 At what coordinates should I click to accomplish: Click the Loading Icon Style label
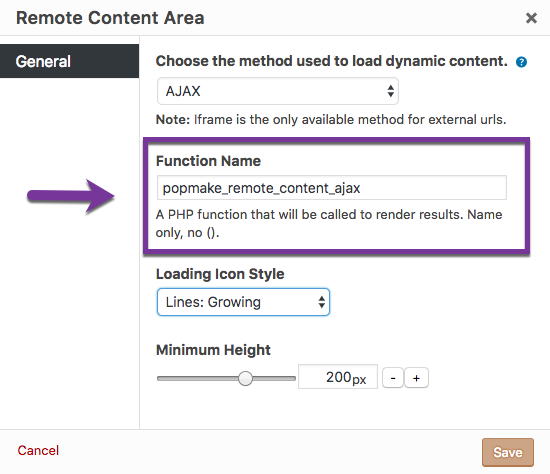point(220,274)
